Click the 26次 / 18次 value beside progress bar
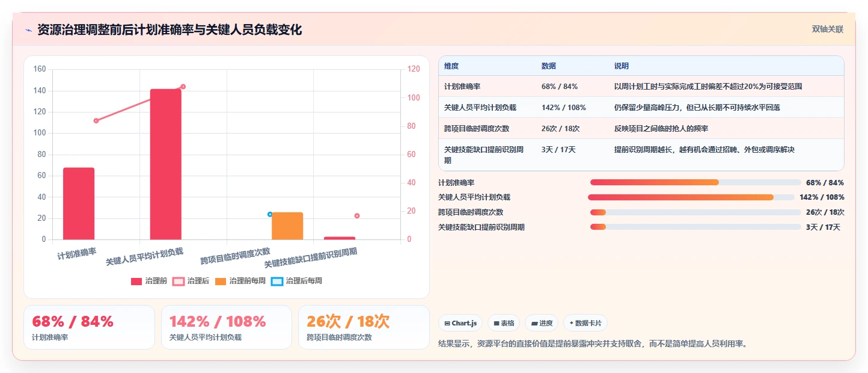The image size is (868, 373). [x=825, y=212]
